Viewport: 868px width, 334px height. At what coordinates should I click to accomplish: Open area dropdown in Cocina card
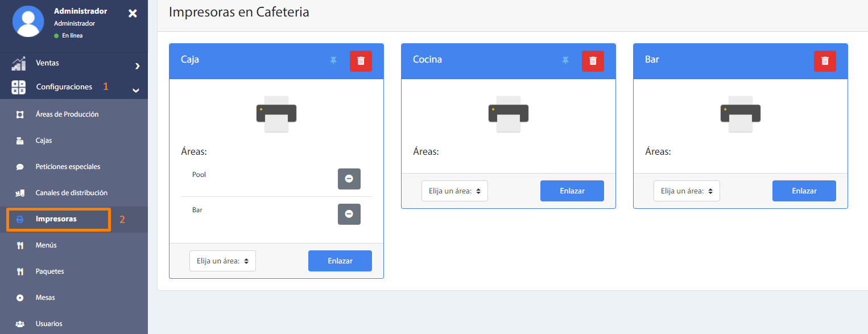click(454, 191)
